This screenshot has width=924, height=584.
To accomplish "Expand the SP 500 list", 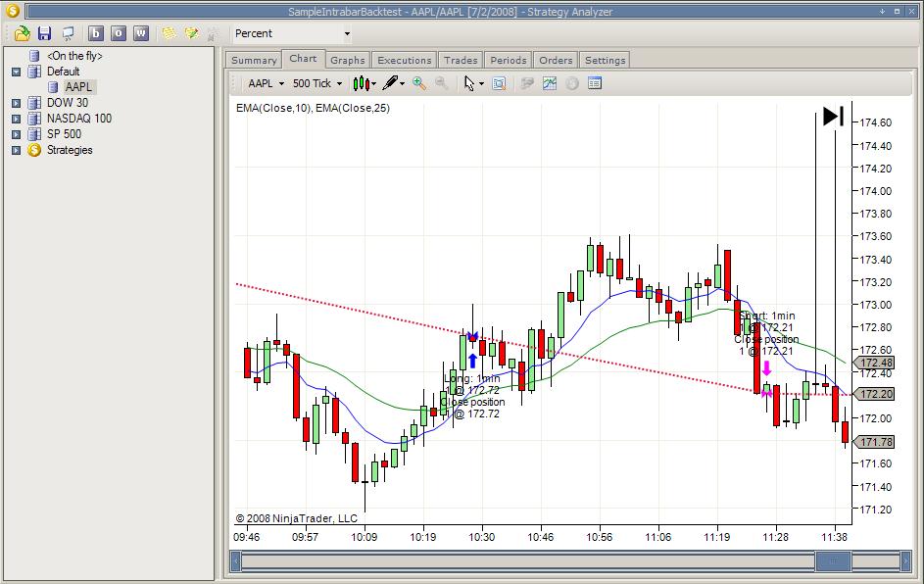I will [16, 134].
